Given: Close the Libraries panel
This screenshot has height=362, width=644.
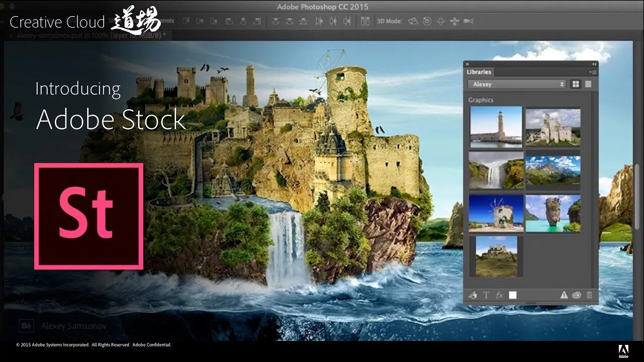Looking at the screenshot, I should tap(467, 64).
